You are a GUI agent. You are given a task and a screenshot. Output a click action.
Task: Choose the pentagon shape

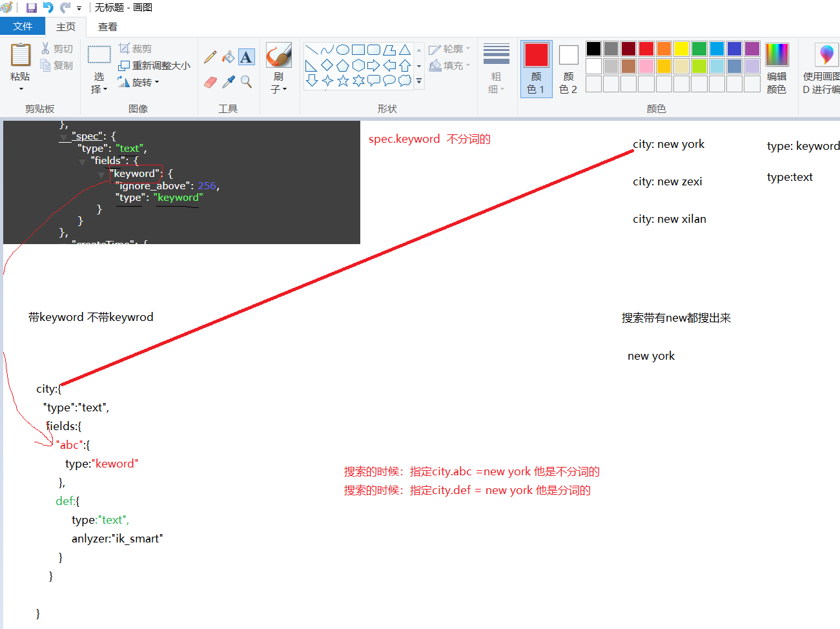point(343,65)
